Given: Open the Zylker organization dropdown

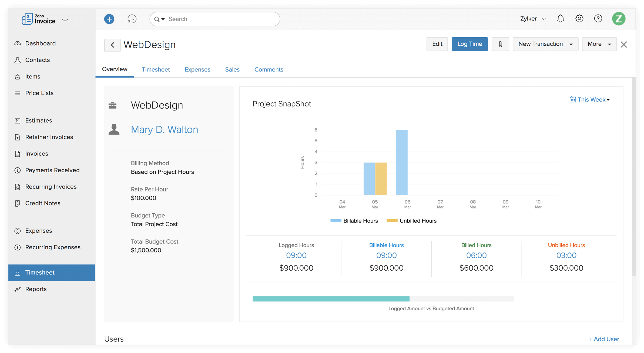Looking at the screenshot, I should [532, 18].
